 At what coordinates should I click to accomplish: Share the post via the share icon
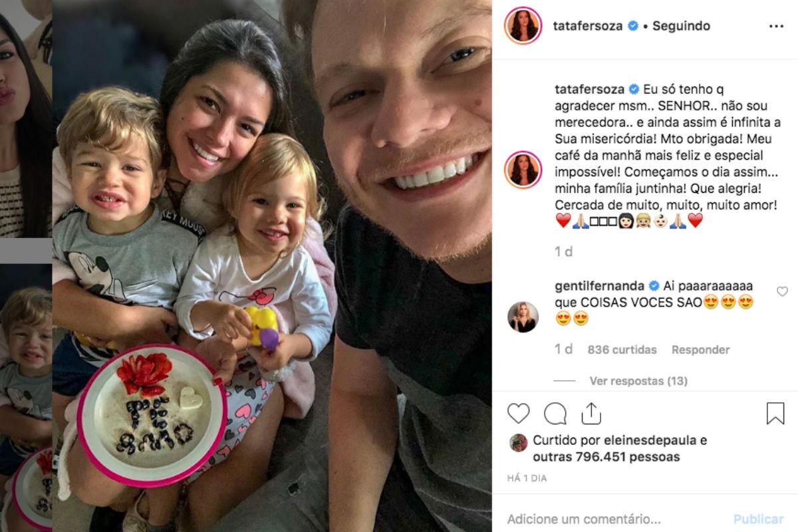point(591,414)
